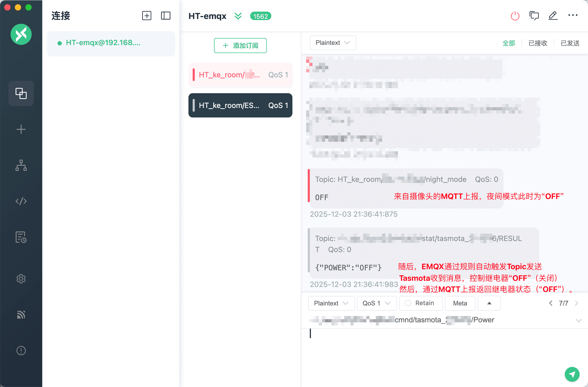Viewport: 588px width, 387px height.
Task: Click the 添加订阅 button
Action: (240, 45)
